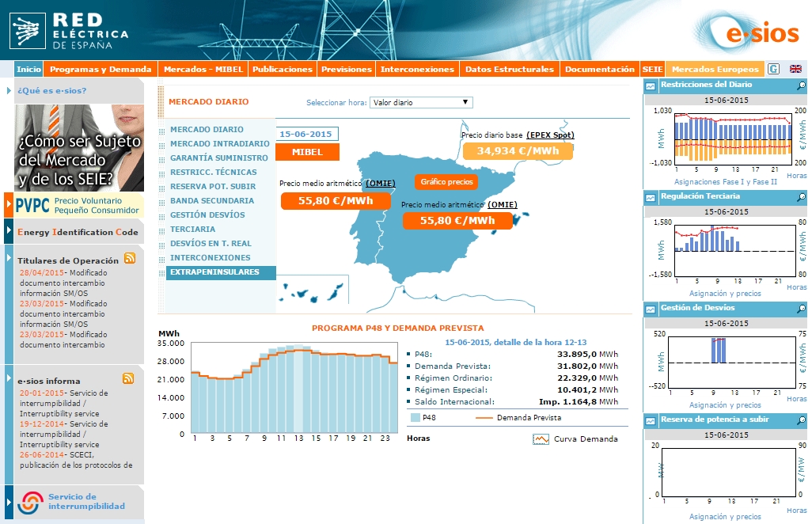The height and width of the screenshot is (524, 812).
Task: Select the highlighted EXTRAPENINSULARES item
Action: pos(221,272)
